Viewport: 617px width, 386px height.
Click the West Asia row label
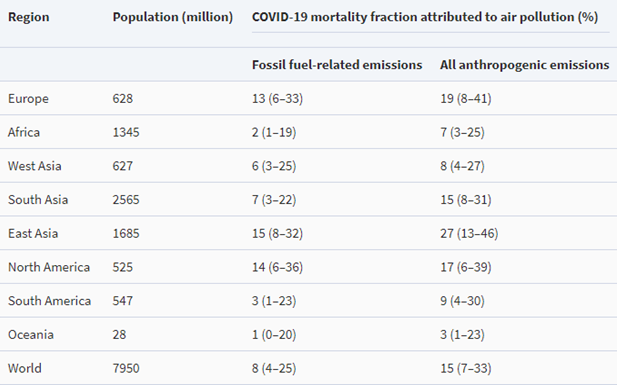35,166
